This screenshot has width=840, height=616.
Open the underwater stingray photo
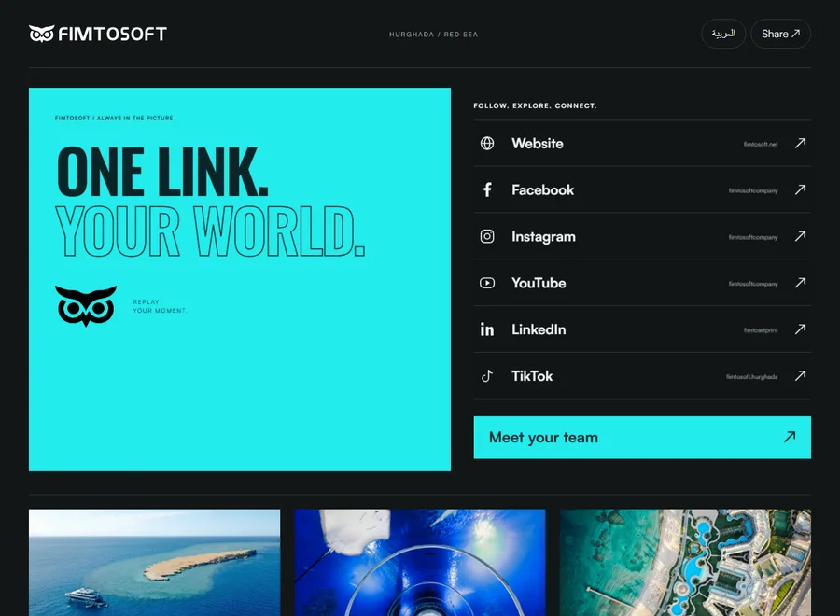(x=420, y=563)
